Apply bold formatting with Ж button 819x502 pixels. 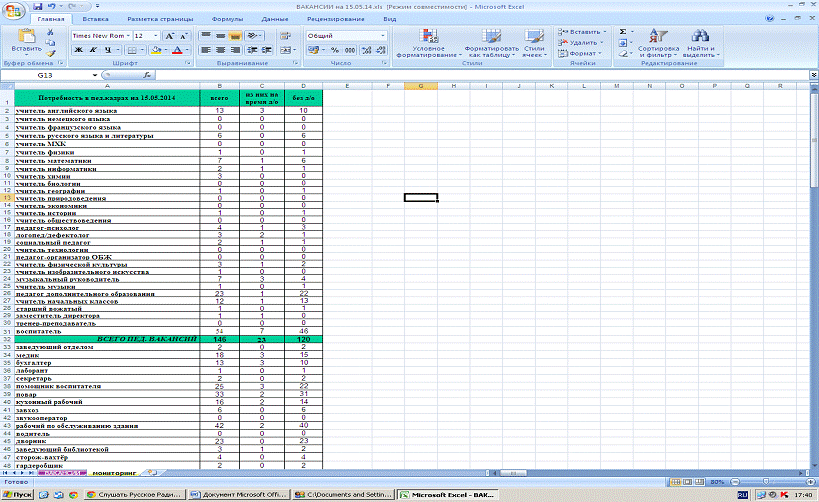pyautogui.click(x=78, y=49)
